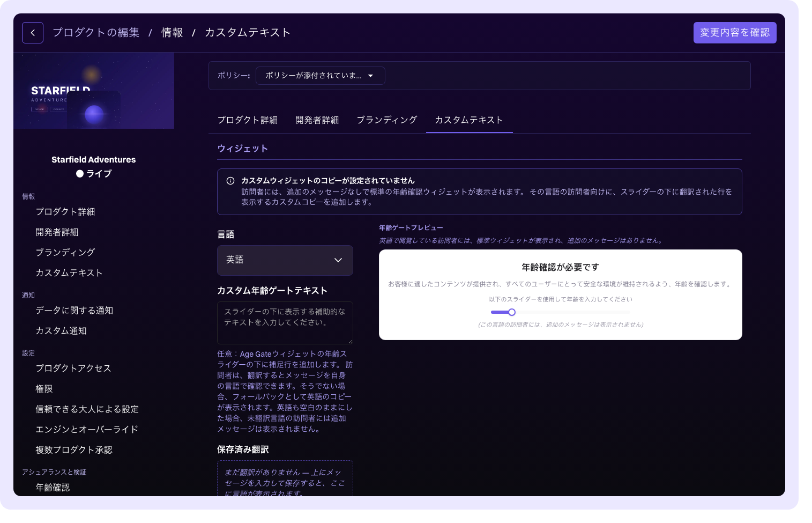Image resolution: width=812 pixels, height=523 pixels.
Task: Open プロダクト詳細 in the sidebar
Action: pyautogui.click(x=65, y=212)
